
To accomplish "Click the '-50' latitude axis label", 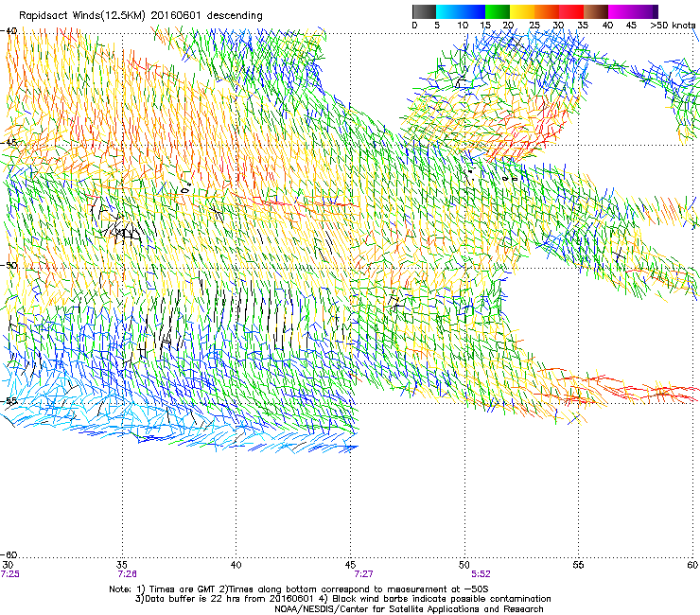I will coord(9,265).
